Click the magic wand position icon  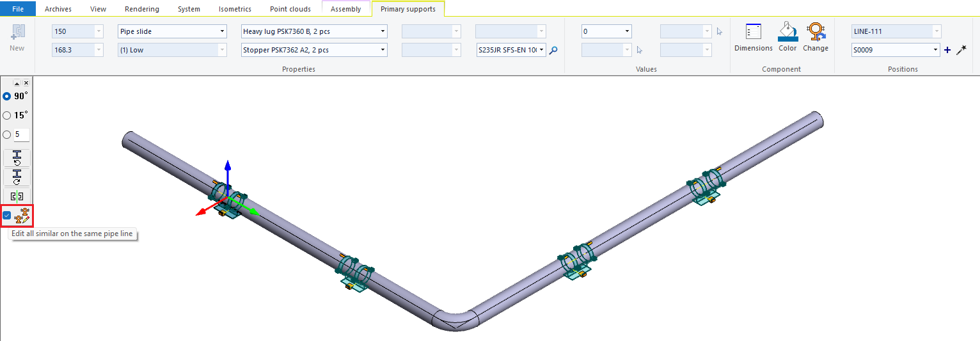[x=961, y=50]
